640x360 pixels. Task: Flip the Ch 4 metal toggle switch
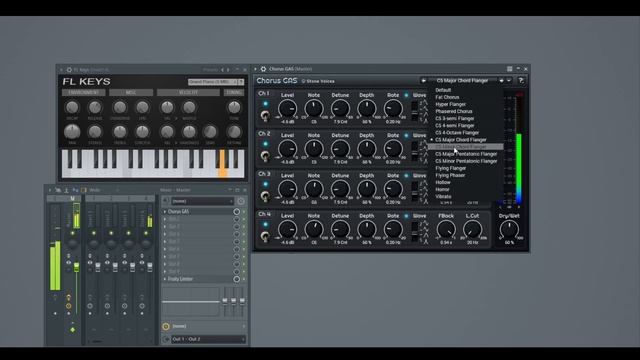tap(265, 236)
